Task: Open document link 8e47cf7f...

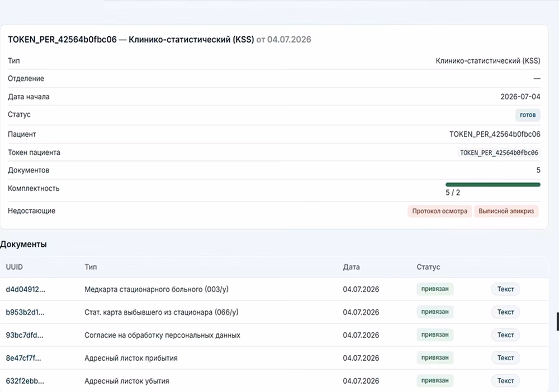Action: pyautogui.click(x=23, y=358)
